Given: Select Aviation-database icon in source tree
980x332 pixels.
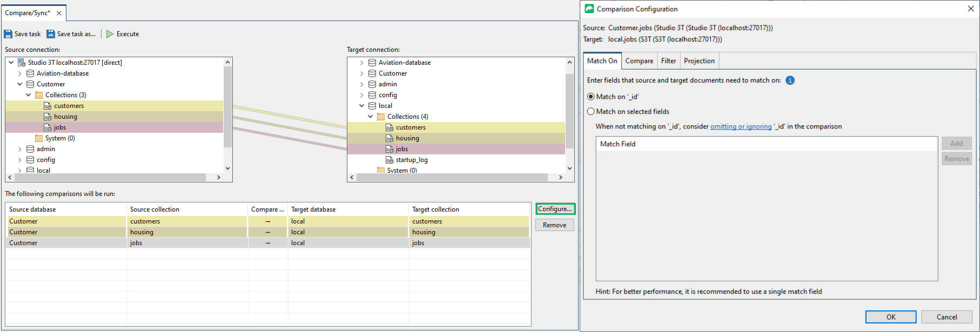Looking at the screenshot, I should pos(30,73).
